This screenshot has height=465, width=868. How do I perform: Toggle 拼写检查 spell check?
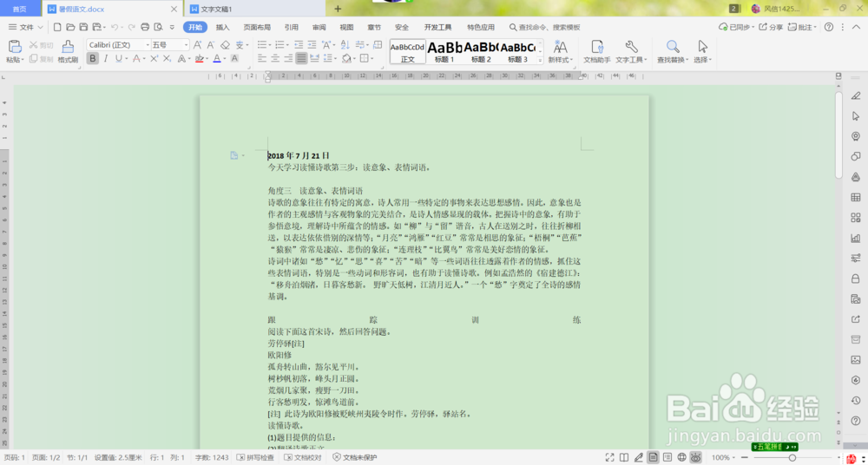(255, 458)
